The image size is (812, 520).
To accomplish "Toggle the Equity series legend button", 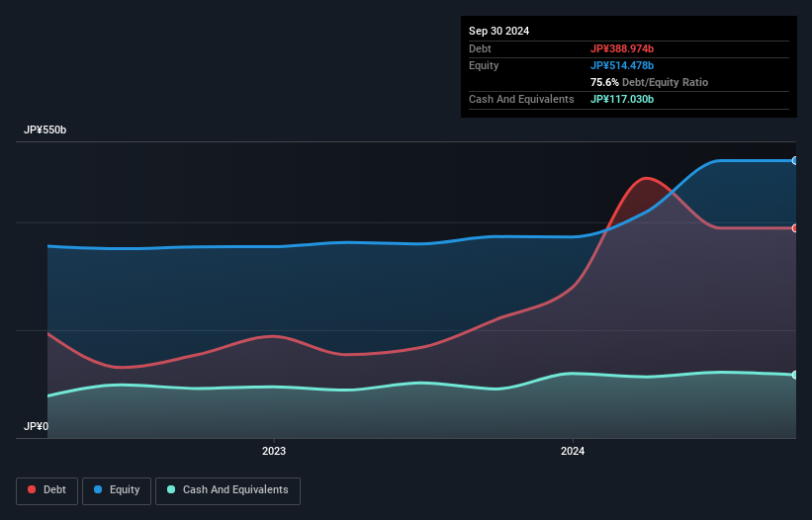I will click(x=117, y=490).
